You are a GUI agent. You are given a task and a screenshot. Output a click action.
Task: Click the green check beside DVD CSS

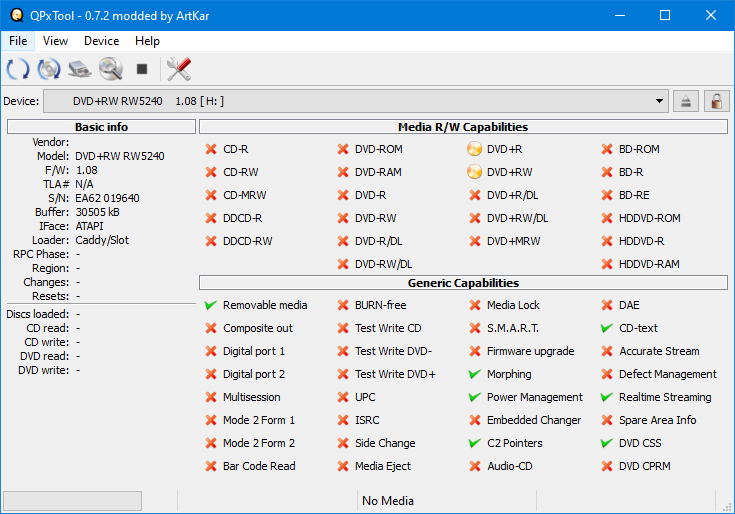(607, 443)
